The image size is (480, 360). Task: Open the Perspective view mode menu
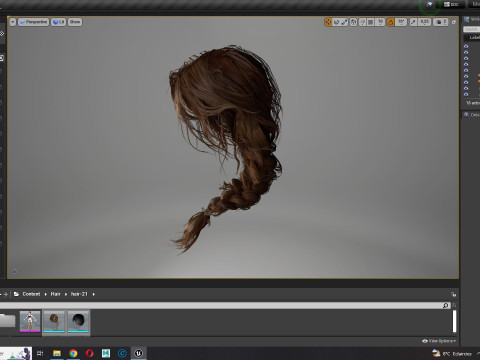point(33,22)
